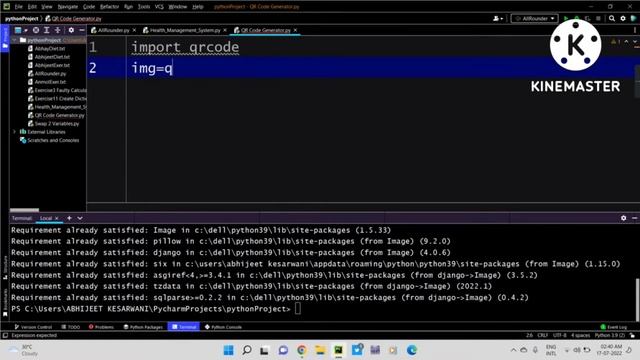Open TODO tool window

[x=71, y=327]
